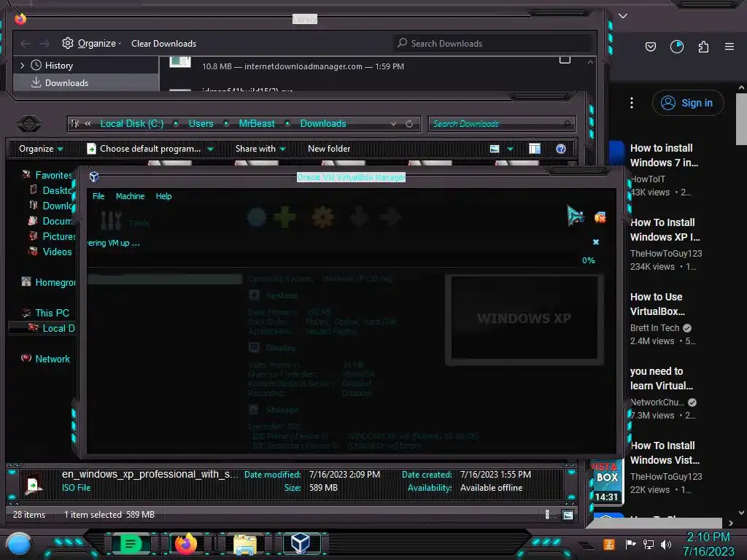Select Pictures in Explorer sidebar
The width and height of the screenshot is (747, 560).
(x=59, y=236)
